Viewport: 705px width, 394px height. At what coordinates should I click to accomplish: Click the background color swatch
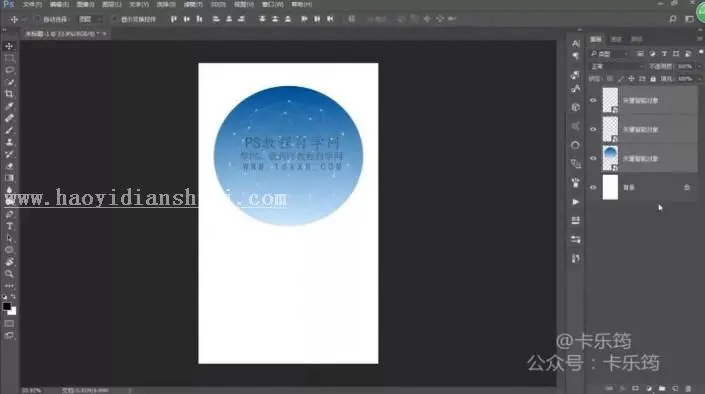(x=13, y=311)
